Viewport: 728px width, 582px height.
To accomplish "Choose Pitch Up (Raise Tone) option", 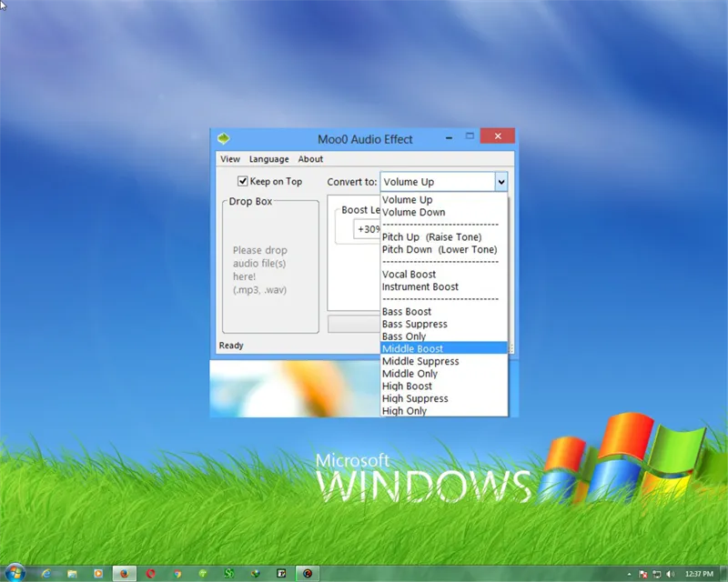I will [x=431, y=237].
